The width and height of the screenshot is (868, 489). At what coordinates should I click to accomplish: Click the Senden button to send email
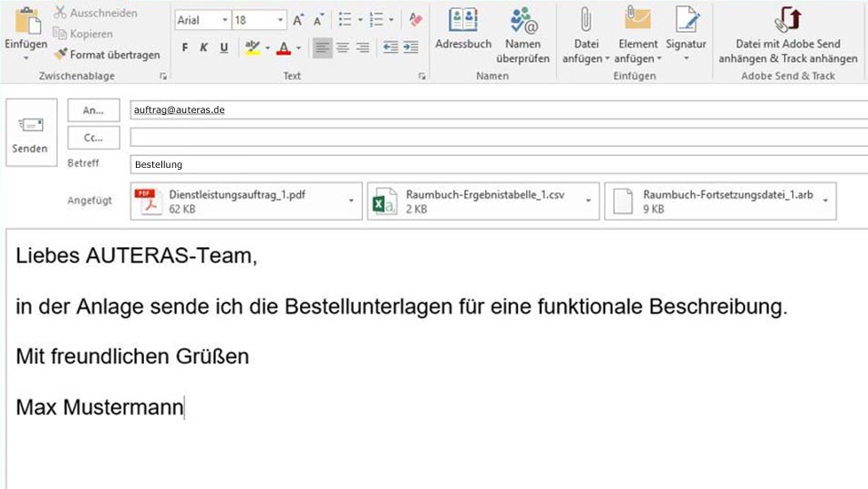[x=30, y=132]
